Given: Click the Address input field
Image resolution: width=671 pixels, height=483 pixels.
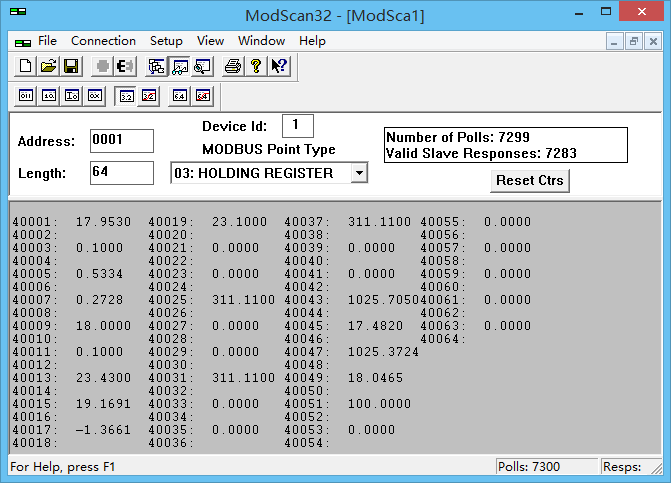Looking at the screenshot, I should point(121,141).
